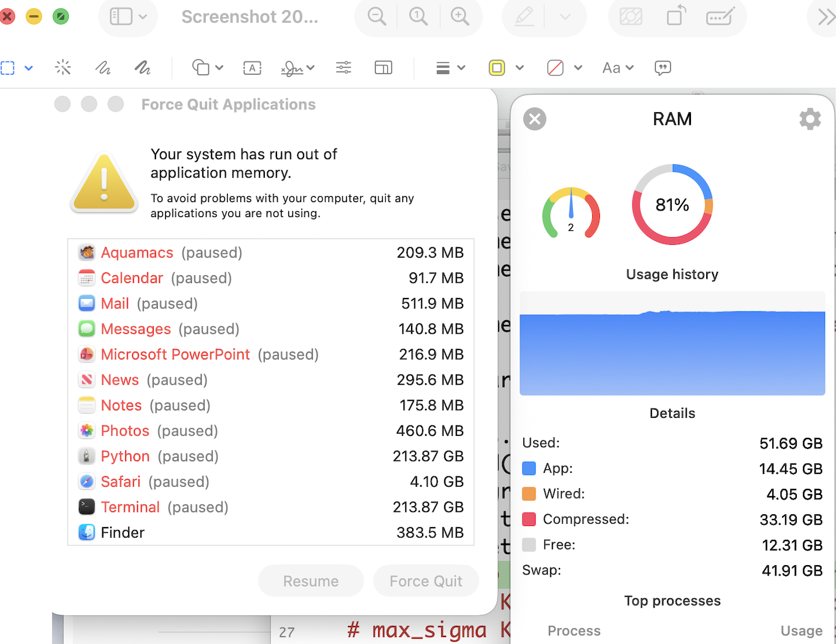This screenshot has width=836, height=644.
Task: Open the highlight pen color dropdown
Action: [x=565, y=17]
